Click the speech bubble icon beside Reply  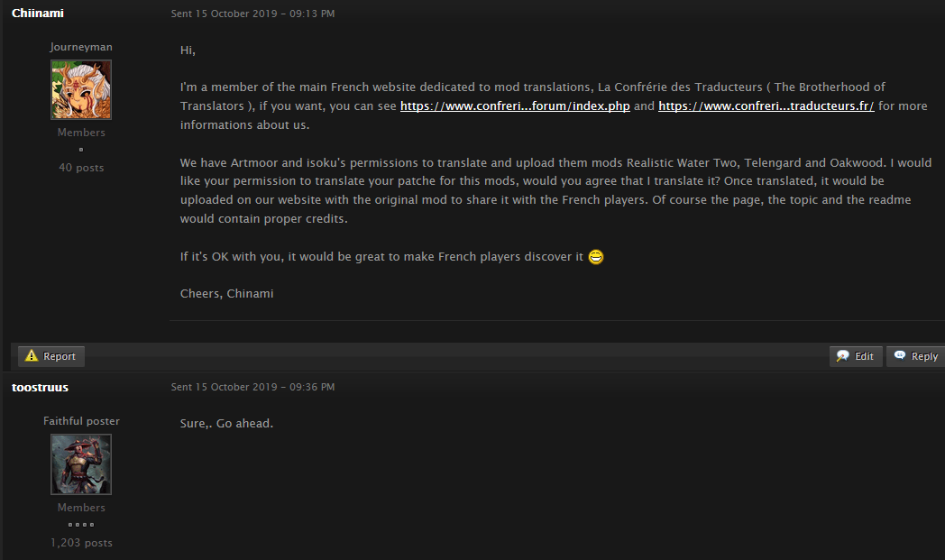coord(900,356)
